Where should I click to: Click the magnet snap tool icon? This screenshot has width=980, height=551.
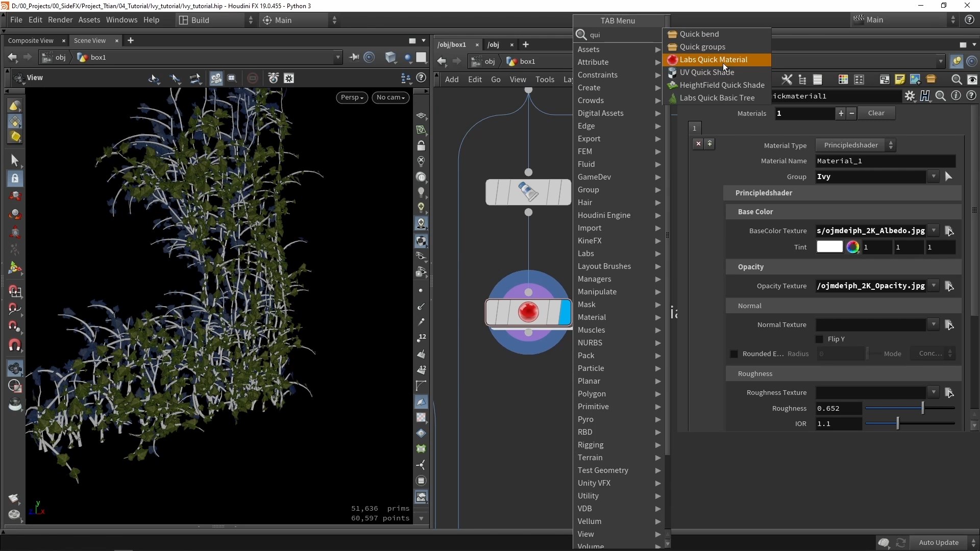(15, 345)
